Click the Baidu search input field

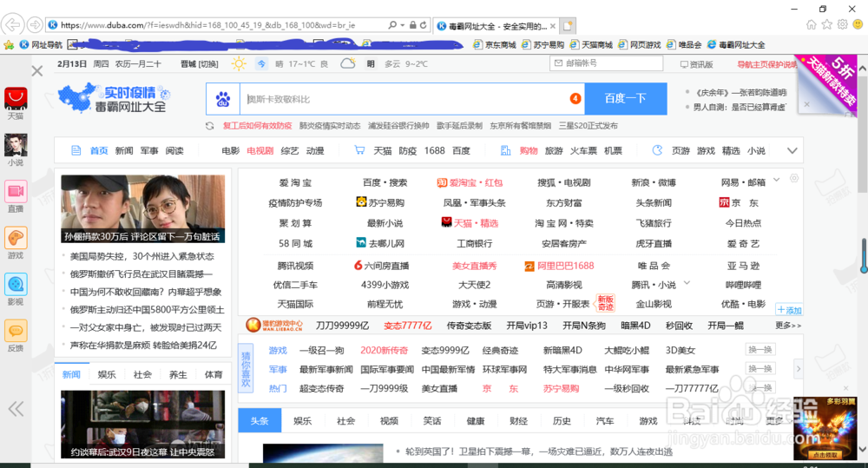coord(411,99)
